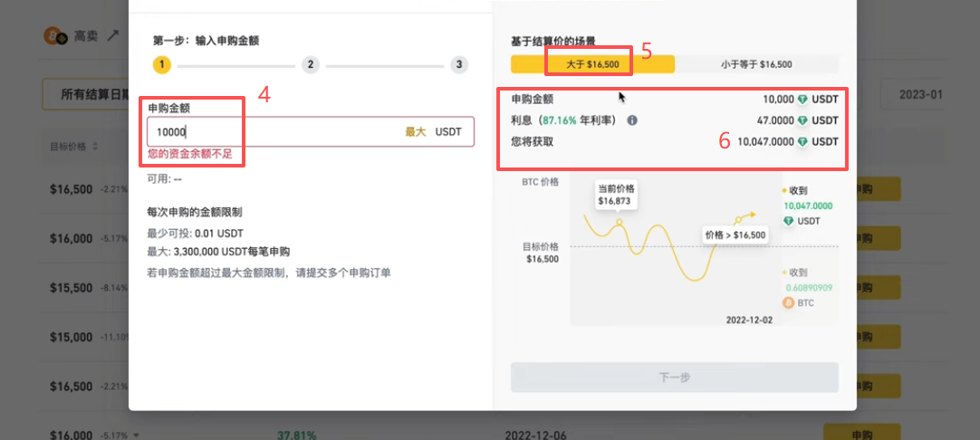
Task: Click the 2022-12-02 date on chart
Action: coord(749,320)
